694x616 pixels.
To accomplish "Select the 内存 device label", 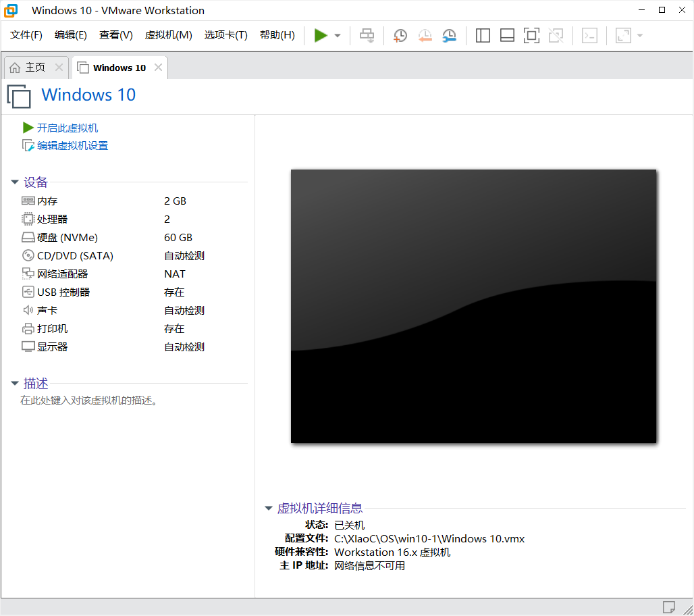I will (x=47, y=201).
